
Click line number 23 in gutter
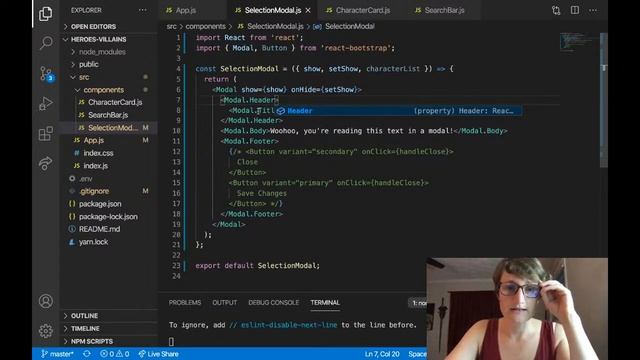point(176,265)
